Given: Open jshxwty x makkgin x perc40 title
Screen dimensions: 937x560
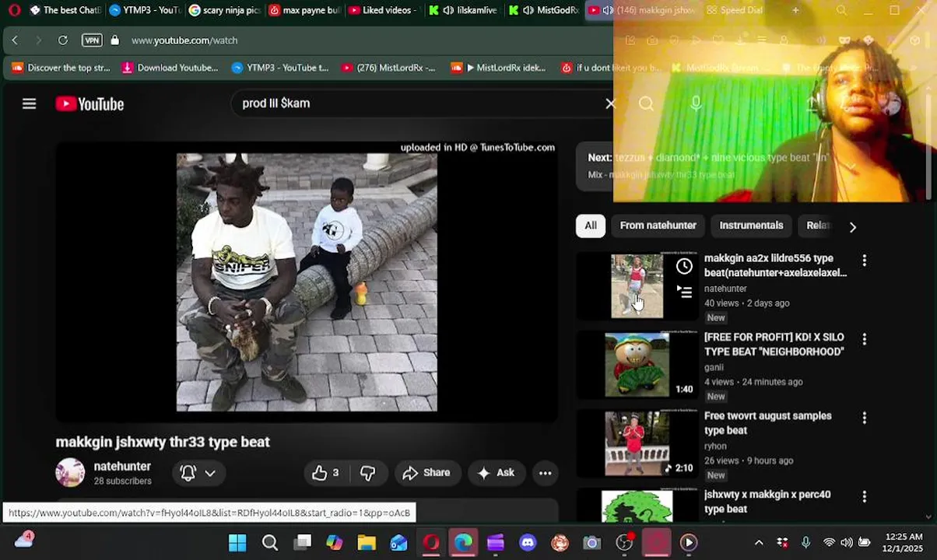Looking at the screenshot, I should tap(767, 502).
